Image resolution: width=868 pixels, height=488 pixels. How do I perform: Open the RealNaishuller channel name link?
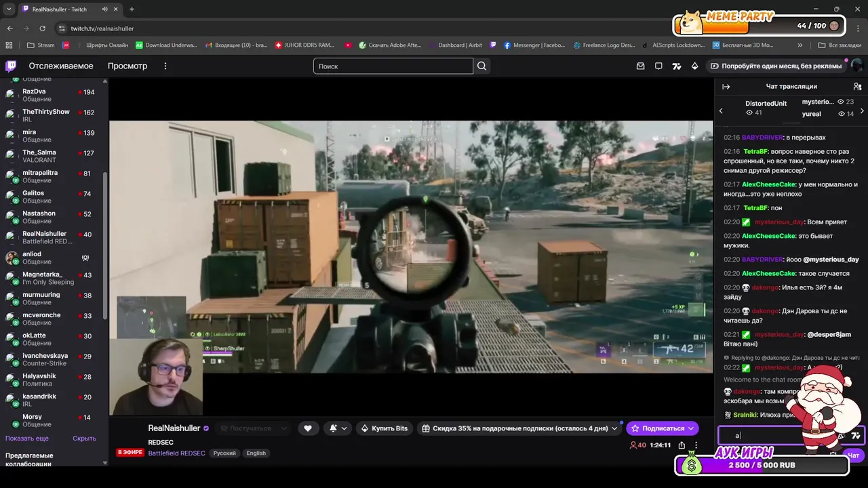tap(174, 428)
